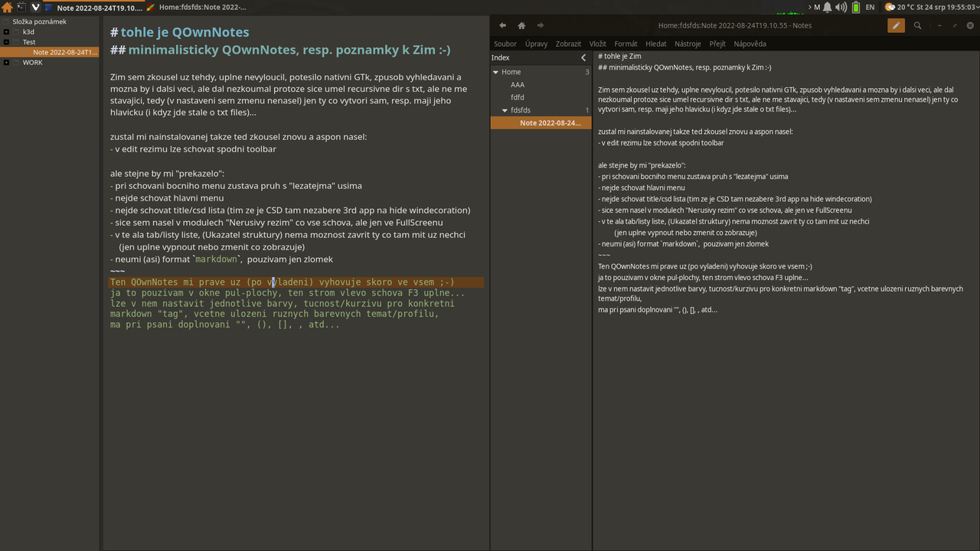Select the Test folder name
This screenshot has width=980, height=551.
click(29, 42)
